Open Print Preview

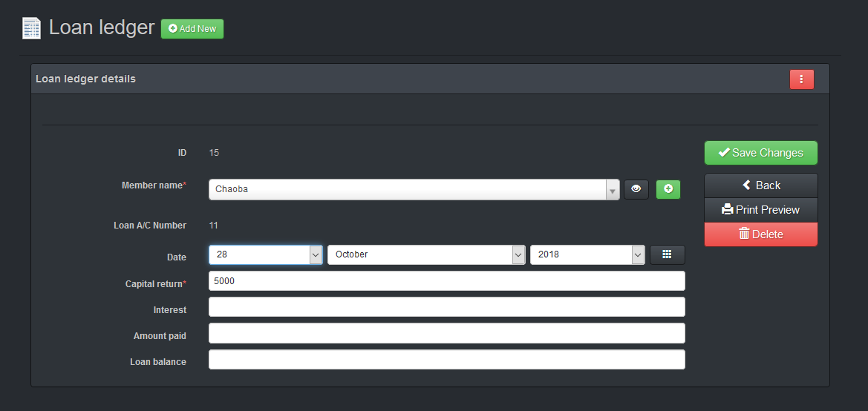click(760, 210)
